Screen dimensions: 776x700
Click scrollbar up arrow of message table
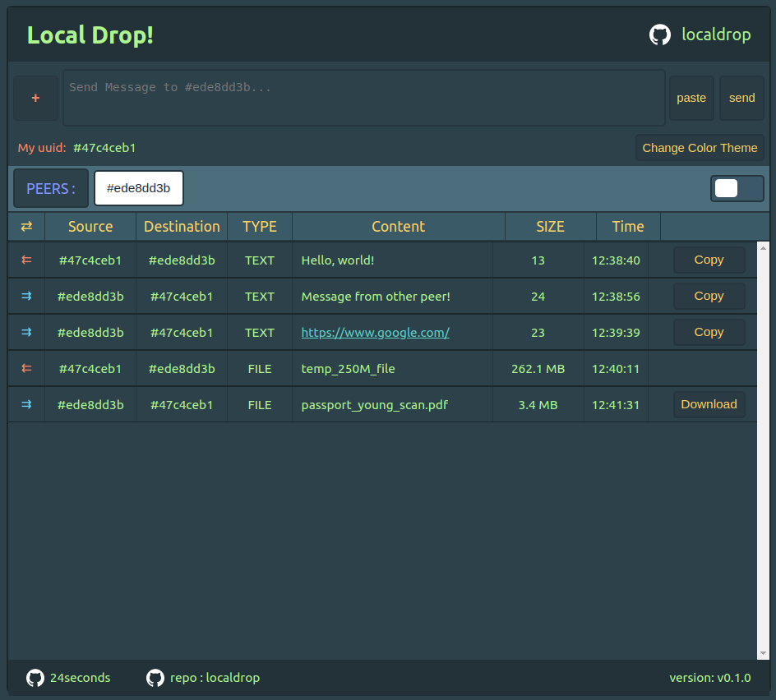pos(763,247)
